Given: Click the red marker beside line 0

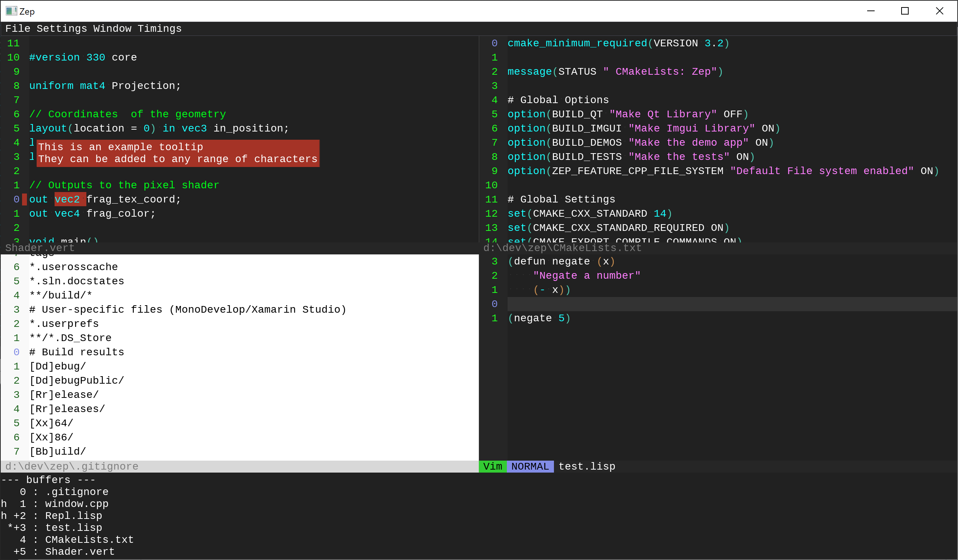Looking at the screenshot, I should click(x=24, y=199).
